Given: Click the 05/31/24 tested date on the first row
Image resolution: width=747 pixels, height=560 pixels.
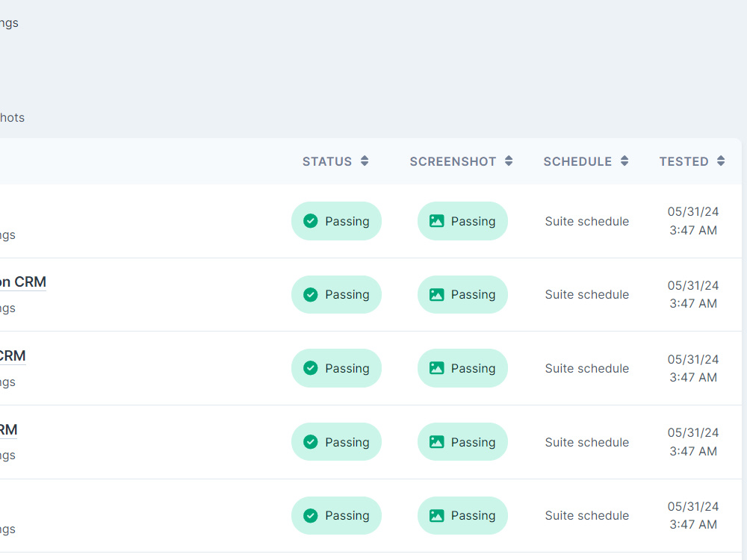Looking at the screenshot, I should click(693, 211).
